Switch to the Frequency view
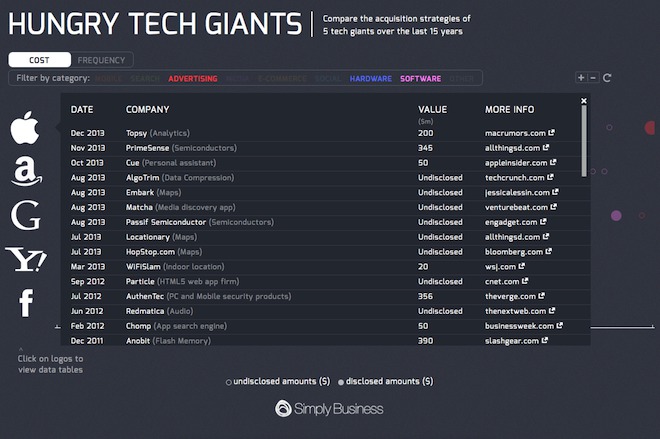This screenshot has width=660, height=439. 101,60
